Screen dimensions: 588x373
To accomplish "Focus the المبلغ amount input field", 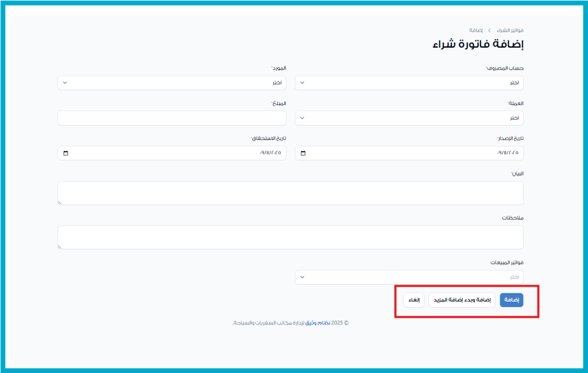I will tap(172, 118).
